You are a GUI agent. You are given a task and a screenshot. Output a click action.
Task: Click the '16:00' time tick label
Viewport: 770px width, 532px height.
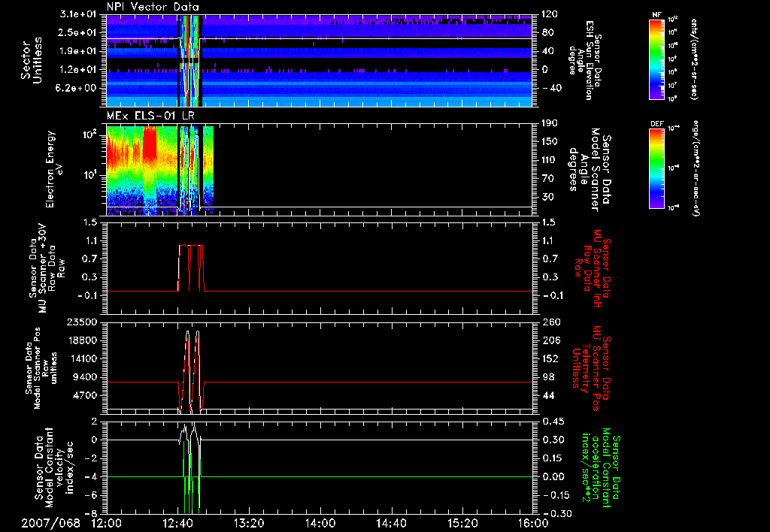tap(533, 523)
